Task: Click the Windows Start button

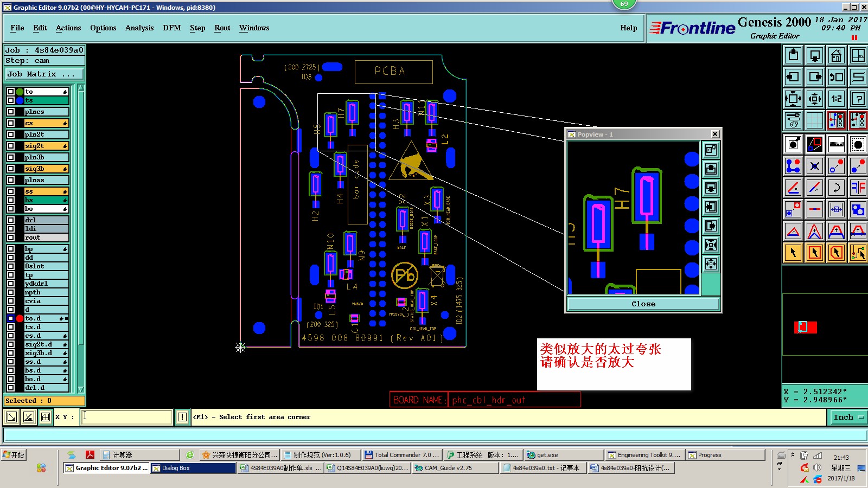Action: pos(14,455)
